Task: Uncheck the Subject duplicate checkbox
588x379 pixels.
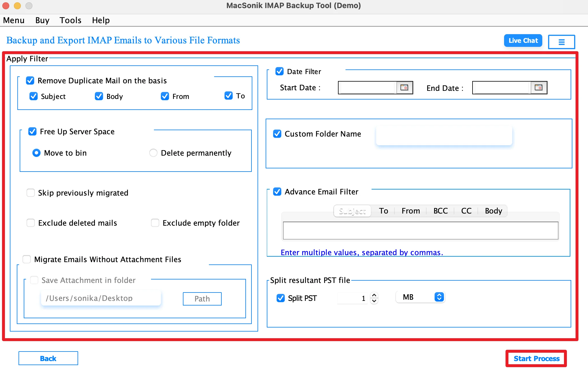Action: click(34, 96)
